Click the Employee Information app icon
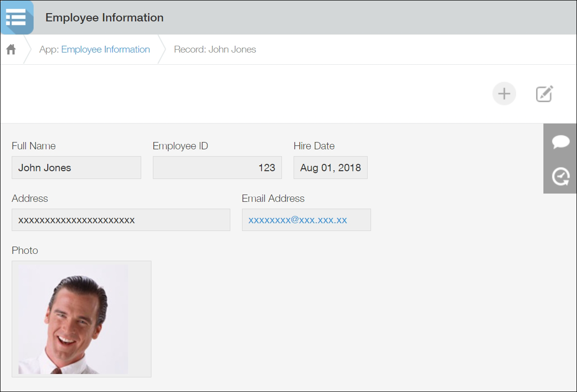Image resolution: width=577 pixels, height=392 pixels. click(x=17, y=17)
